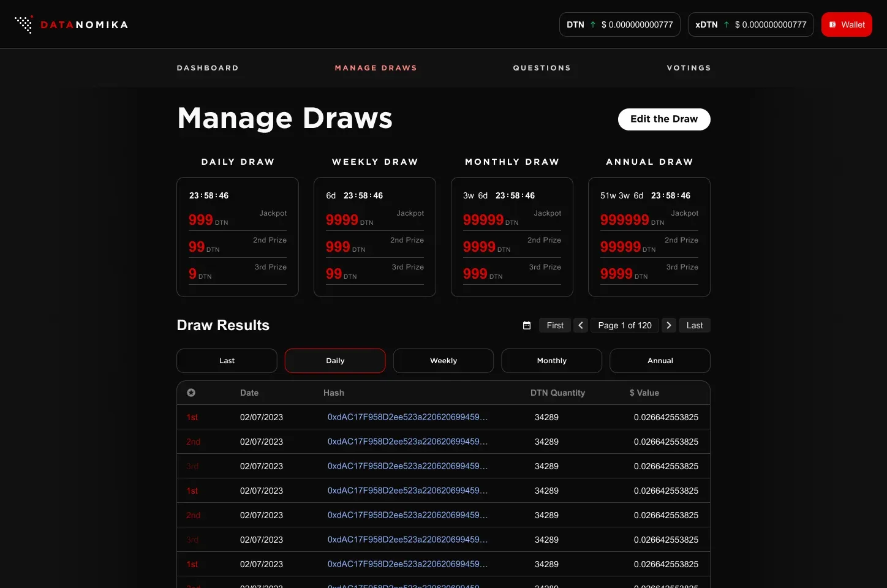The height and width of the screenshot is (588, 887).
Task: Filter draw results by Monthly
Action: point(552,361)
